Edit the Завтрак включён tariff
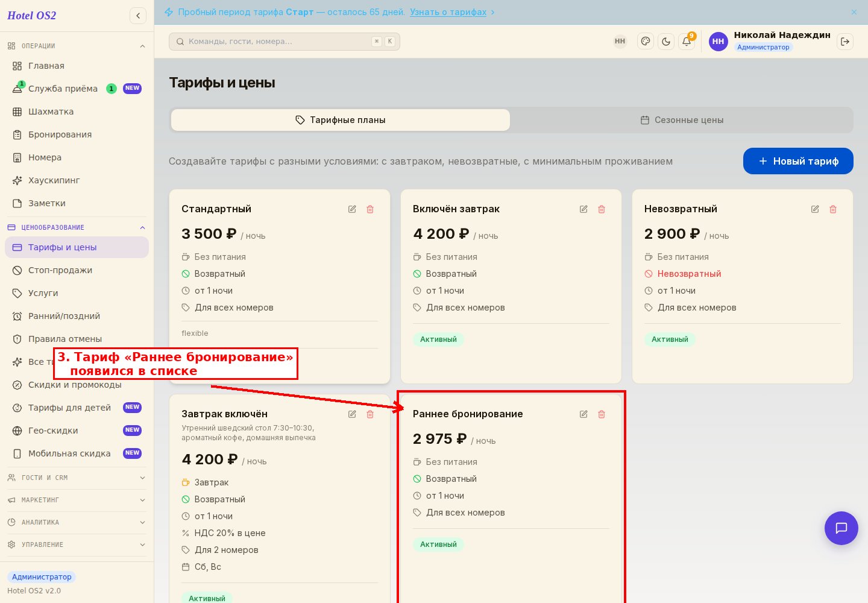Viewport: 868px width, 603px height. (352, 414)
